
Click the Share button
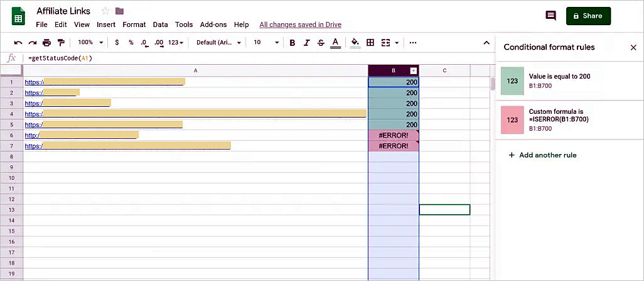(x=588, y=16)
